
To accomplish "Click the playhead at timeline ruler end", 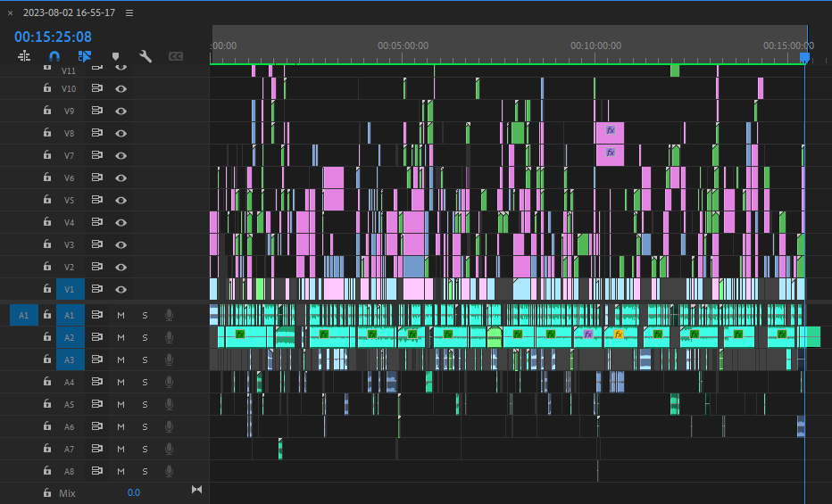I will (804, 57).
